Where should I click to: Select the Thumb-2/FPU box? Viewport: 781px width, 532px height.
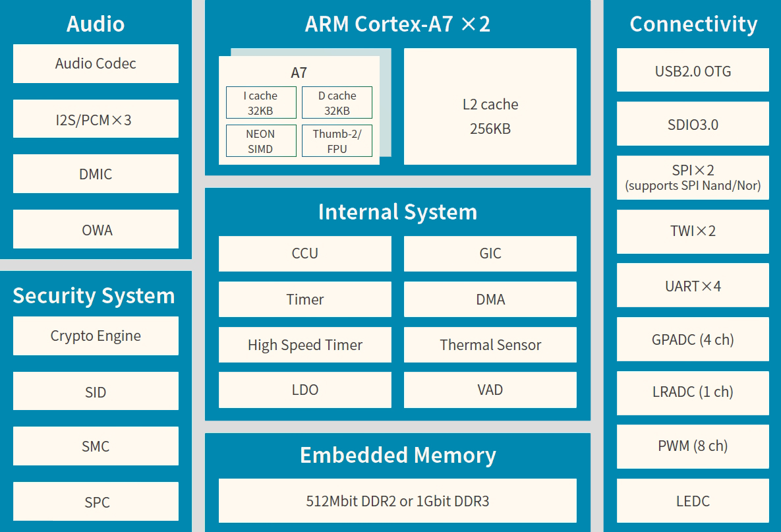click(x=337, y=141)
